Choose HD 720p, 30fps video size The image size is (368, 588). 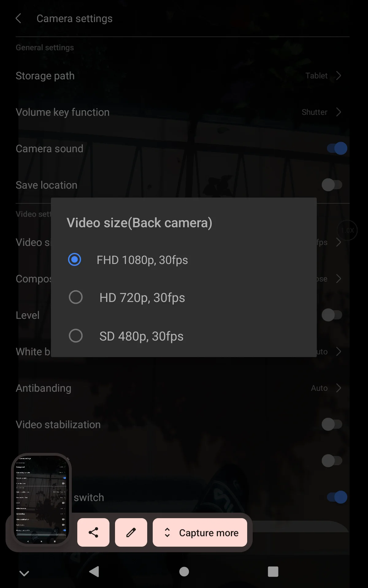pyautogui.click(x=76, y=297)
